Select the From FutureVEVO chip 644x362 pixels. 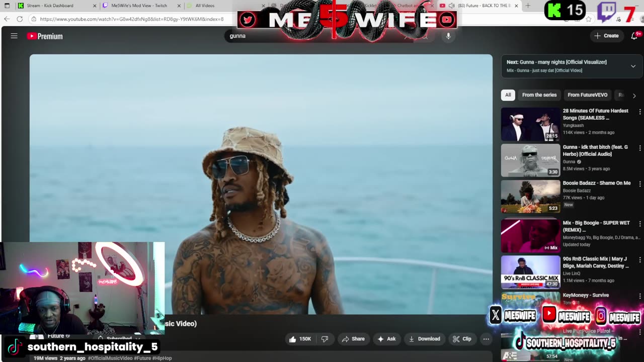(x=587, y=95)
